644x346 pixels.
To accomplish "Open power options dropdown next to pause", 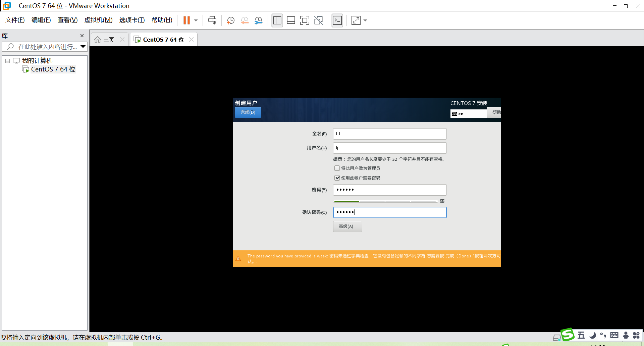I will point(196,20).
